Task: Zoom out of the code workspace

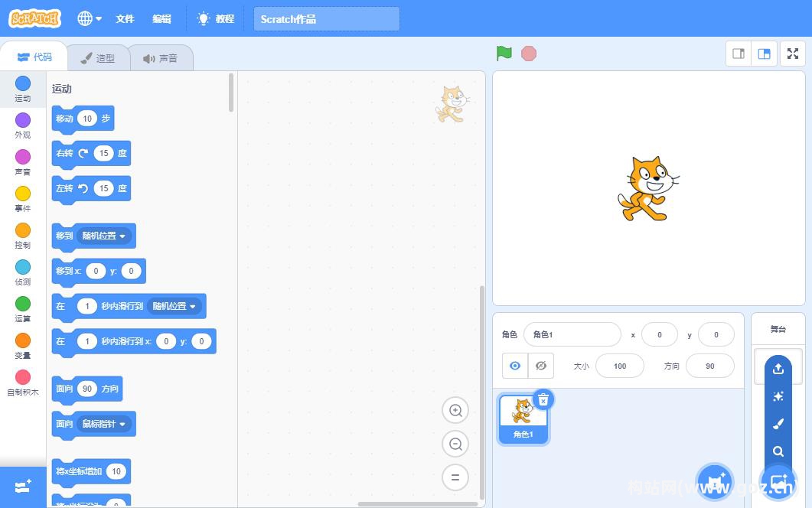Action: (455, 444)
